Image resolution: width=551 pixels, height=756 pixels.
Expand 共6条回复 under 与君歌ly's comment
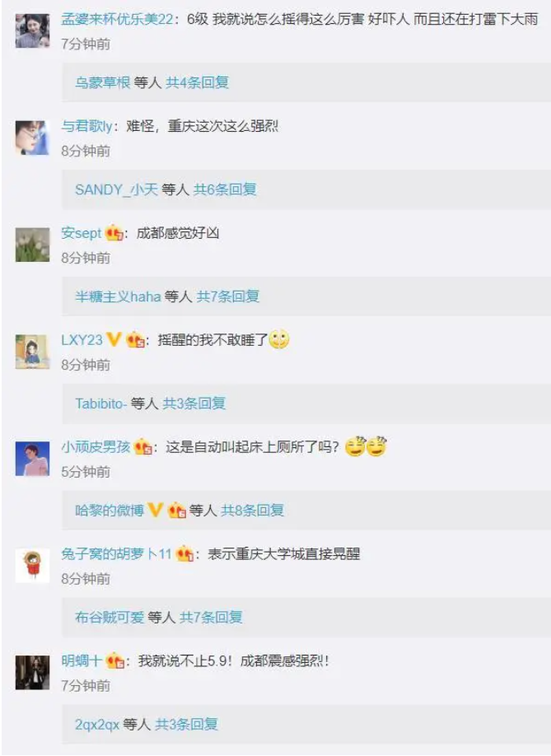[x=225, y=189]
